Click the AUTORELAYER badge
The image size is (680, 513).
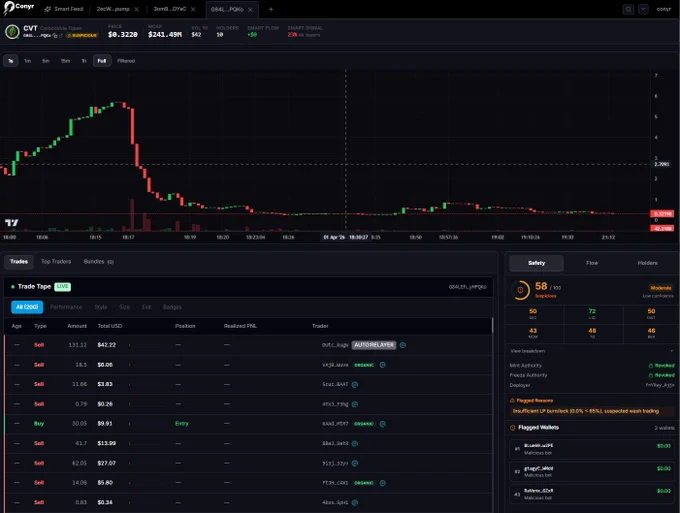(373, 345)
